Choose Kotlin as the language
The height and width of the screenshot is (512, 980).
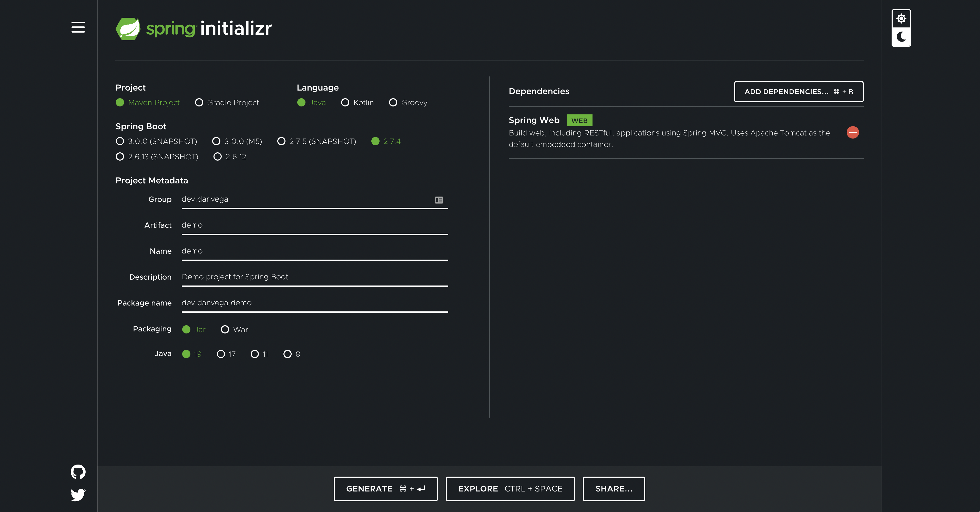[x=345, y=102]
